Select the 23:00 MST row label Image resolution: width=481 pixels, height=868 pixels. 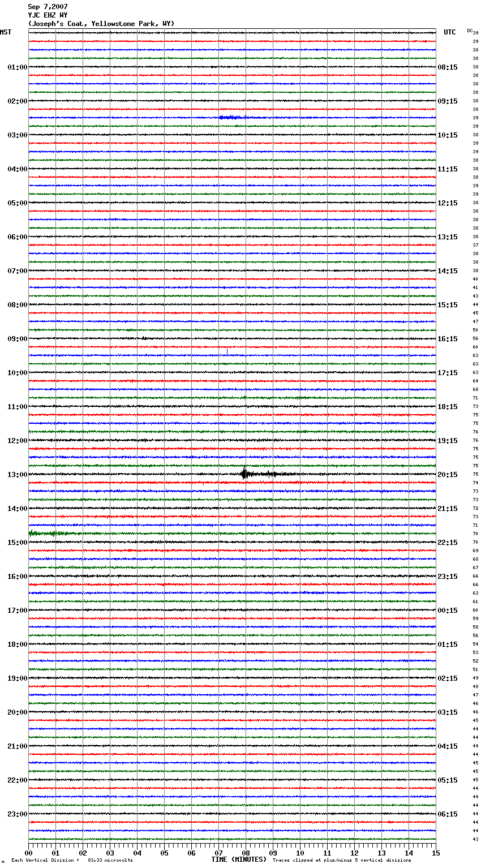[18, 814]
